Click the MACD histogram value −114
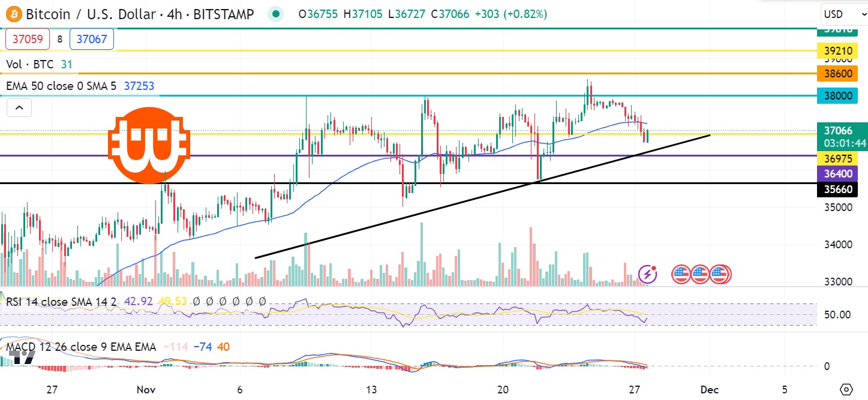 (x=176, y=347)
